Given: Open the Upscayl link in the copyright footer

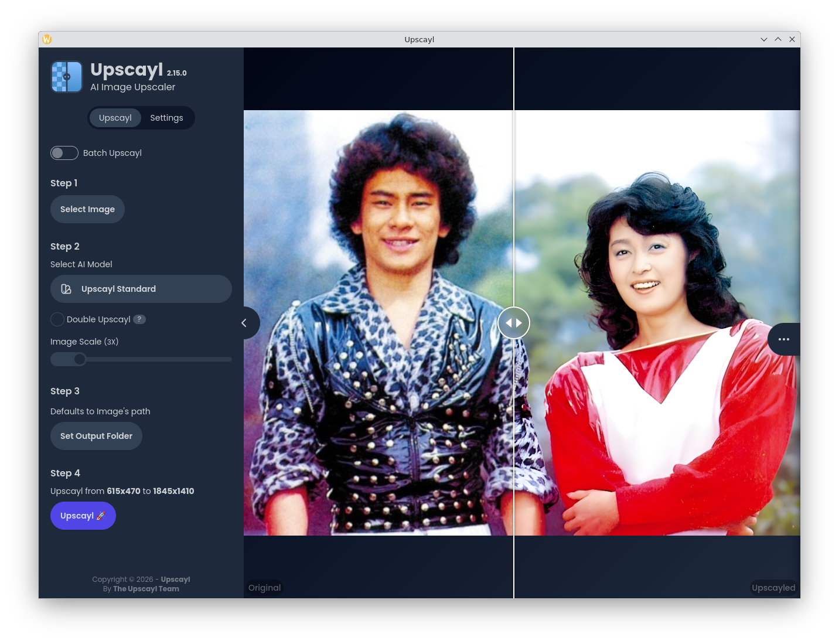Looking at the screenshot, I should click(x=175, y=580).
